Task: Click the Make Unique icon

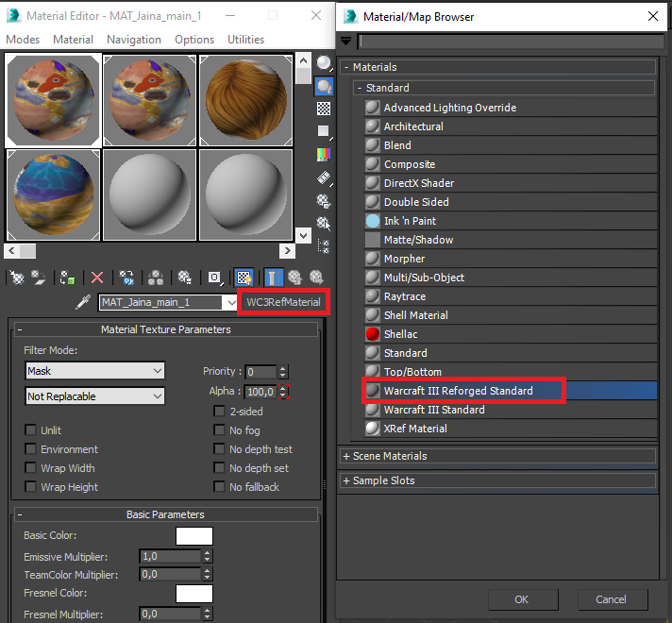Action: pos(126,278)
